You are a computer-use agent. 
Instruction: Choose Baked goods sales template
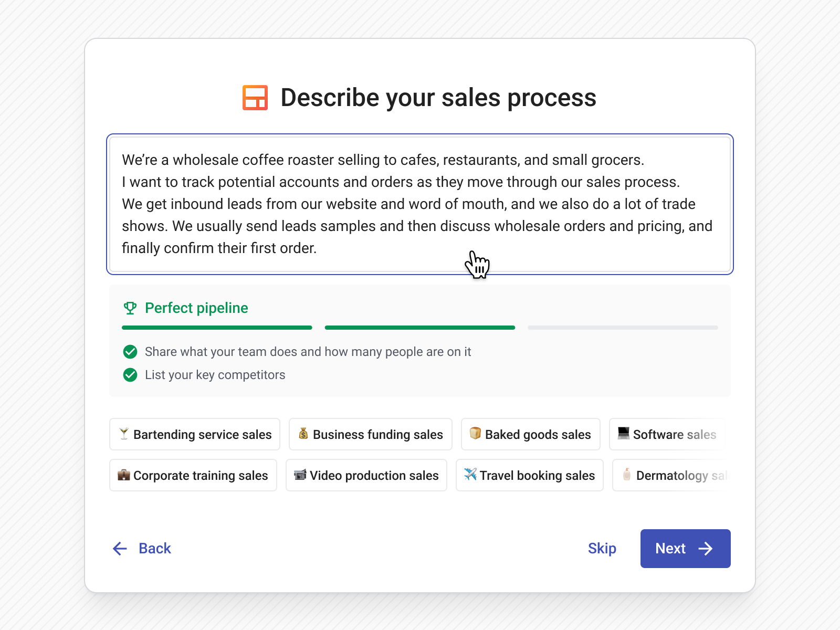531,434
